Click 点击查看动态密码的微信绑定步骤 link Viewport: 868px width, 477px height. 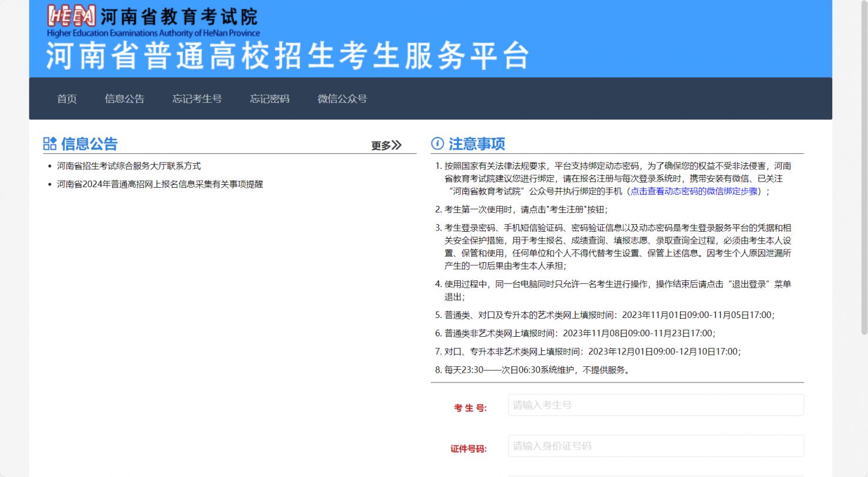[x=694, y=191]
